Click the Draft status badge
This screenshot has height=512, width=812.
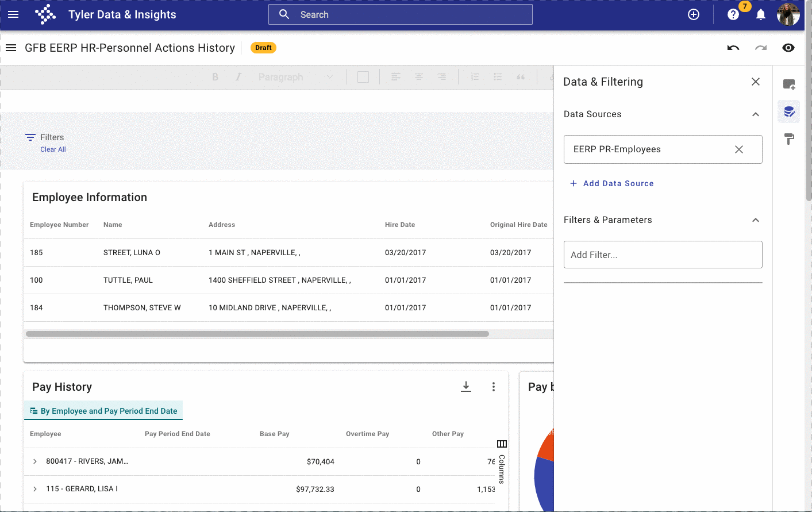(263, 48)
